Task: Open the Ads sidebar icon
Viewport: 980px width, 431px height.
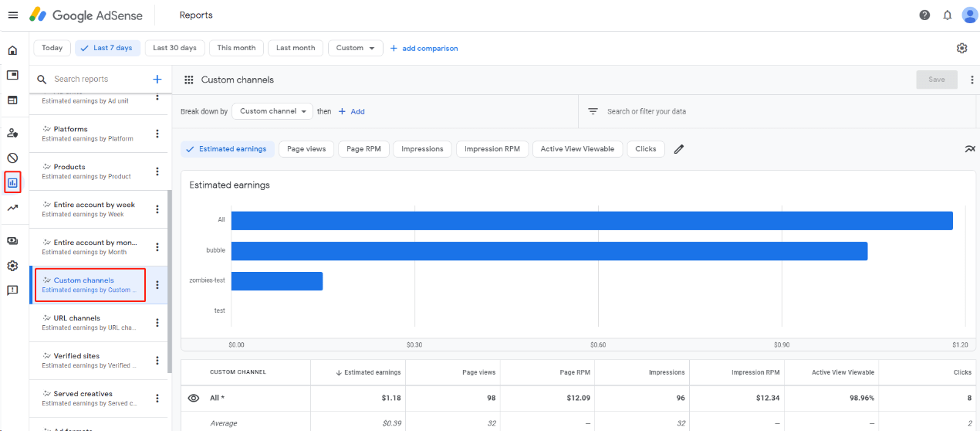Action: 12,75
